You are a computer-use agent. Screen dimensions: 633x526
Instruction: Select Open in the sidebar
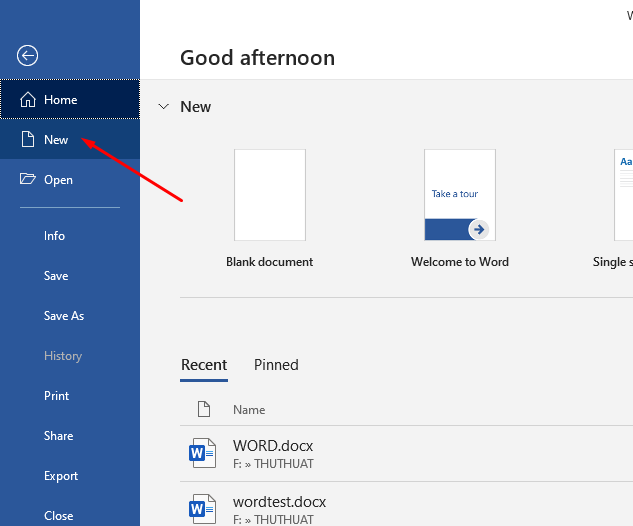(70, 179)
